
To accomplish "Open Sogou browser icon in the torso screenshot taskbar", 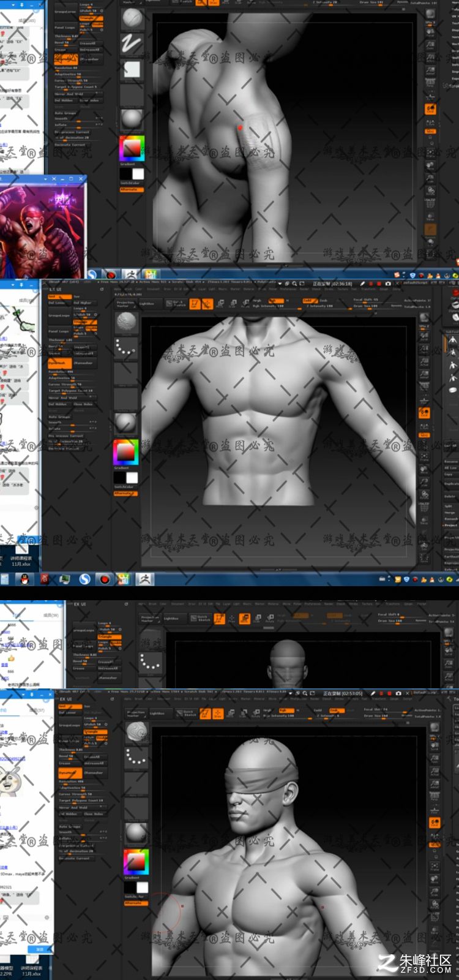I will point(84,578).
